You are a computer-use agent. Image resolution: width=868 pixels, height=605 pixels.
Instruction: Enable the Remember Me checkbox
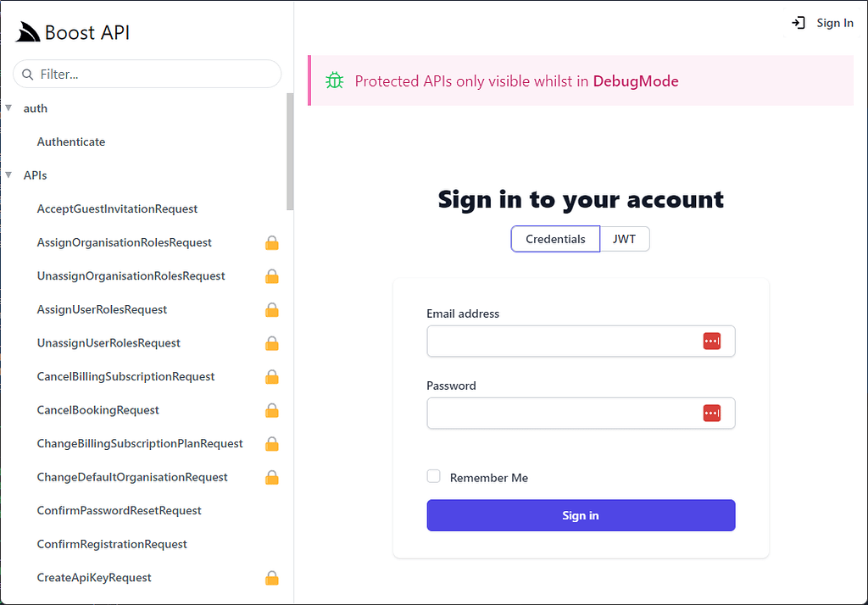tap(433, 476)
